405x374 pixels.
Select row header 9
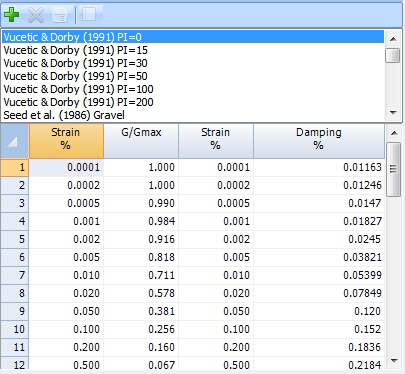tap(14, 311)
